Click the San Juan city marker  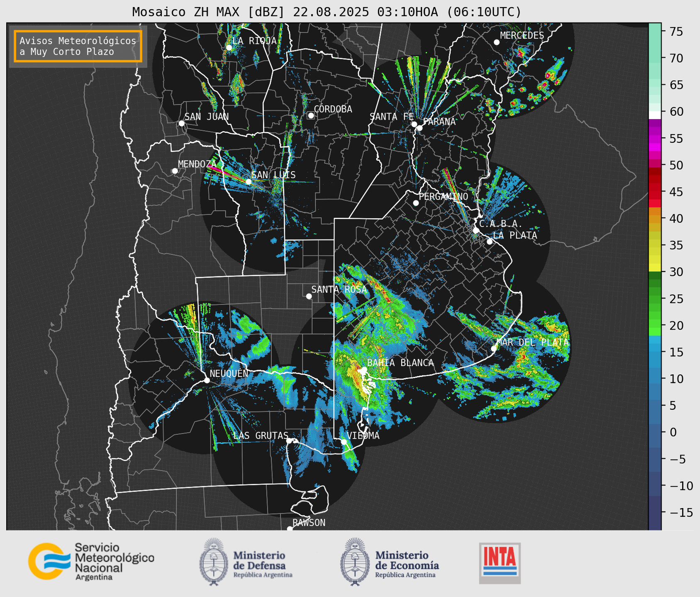(x=181, y=123)
